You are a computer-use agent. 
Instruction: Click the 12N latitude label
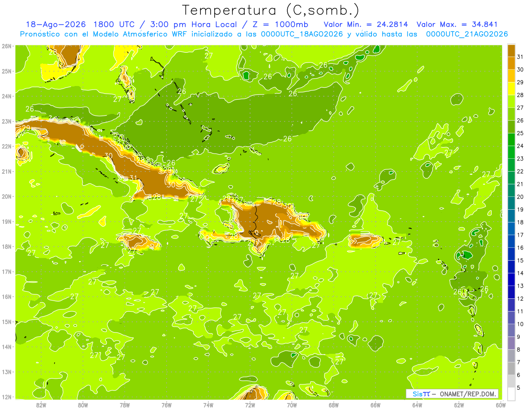coord(6,397)
